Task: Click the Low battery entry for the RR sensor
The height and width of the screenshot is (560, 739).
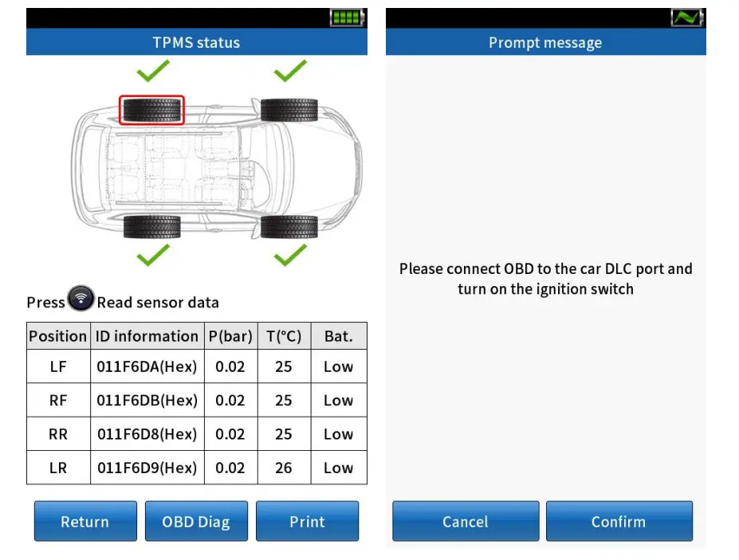Action: pos(338,434)
